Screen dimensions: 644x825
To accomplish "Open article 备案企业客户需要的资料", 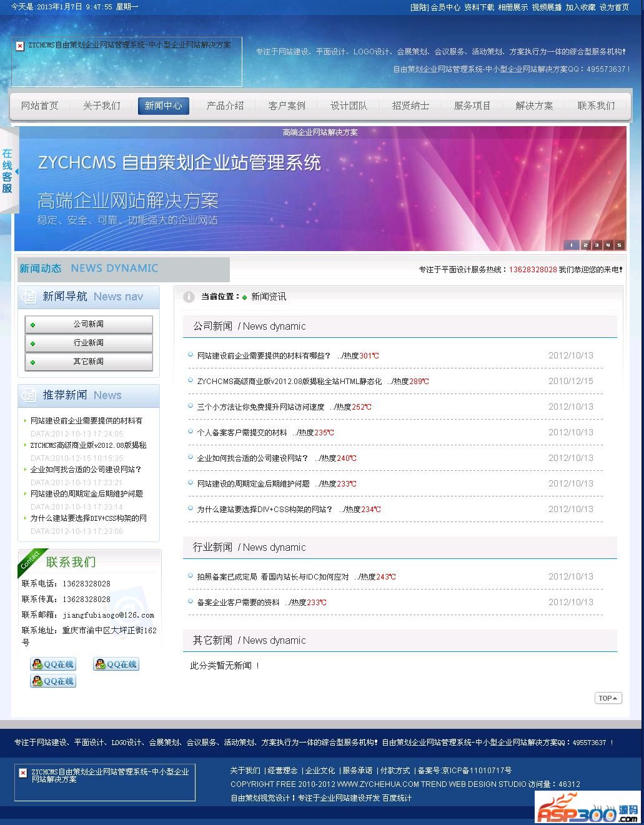I will pyautogui.click(x=238, y=603).
